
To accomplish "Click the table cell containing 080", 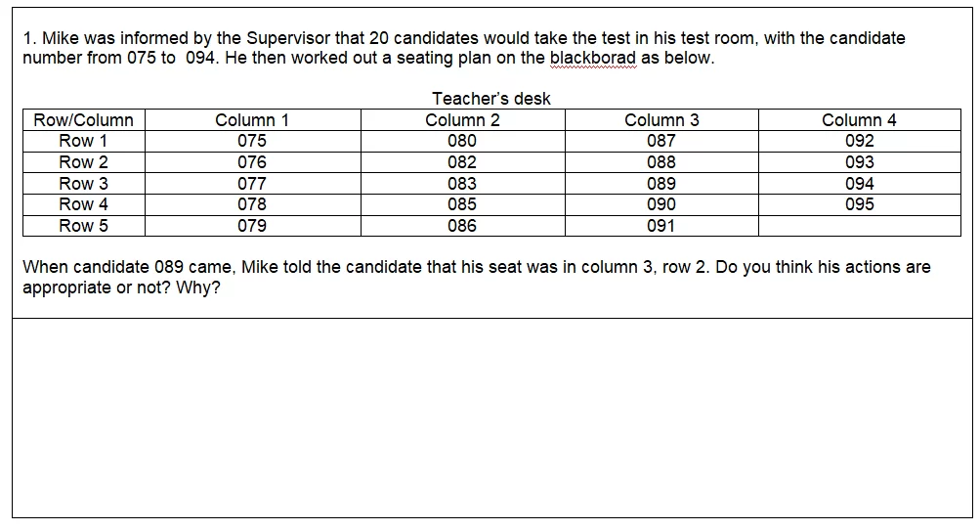I will [462, 141].
